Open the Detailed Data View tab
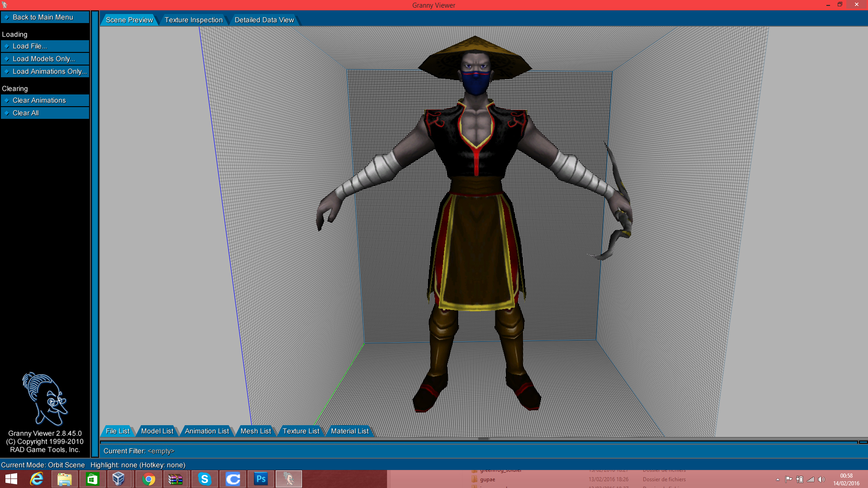This screenshot has width=868, height=488. pyautogui.click(x=264, y=19)
